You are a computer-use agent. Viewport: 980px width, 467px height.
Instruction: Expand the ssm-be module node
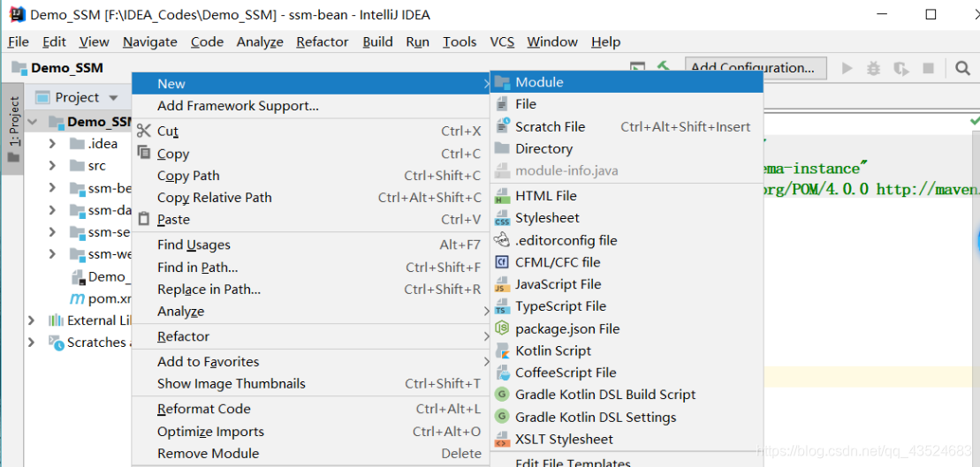point(53,188)
